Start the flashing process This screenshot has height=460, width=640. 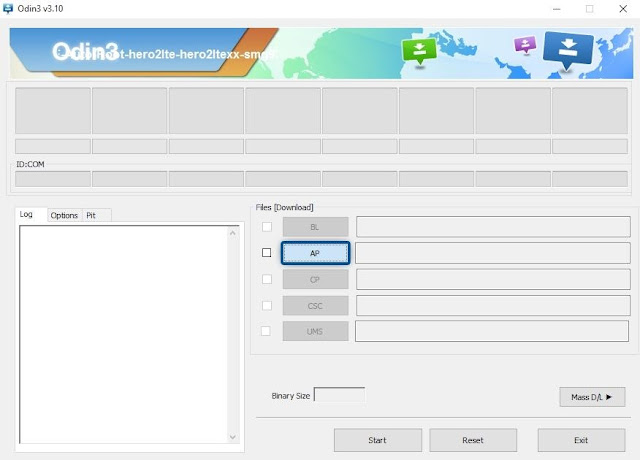click(378, 440)
